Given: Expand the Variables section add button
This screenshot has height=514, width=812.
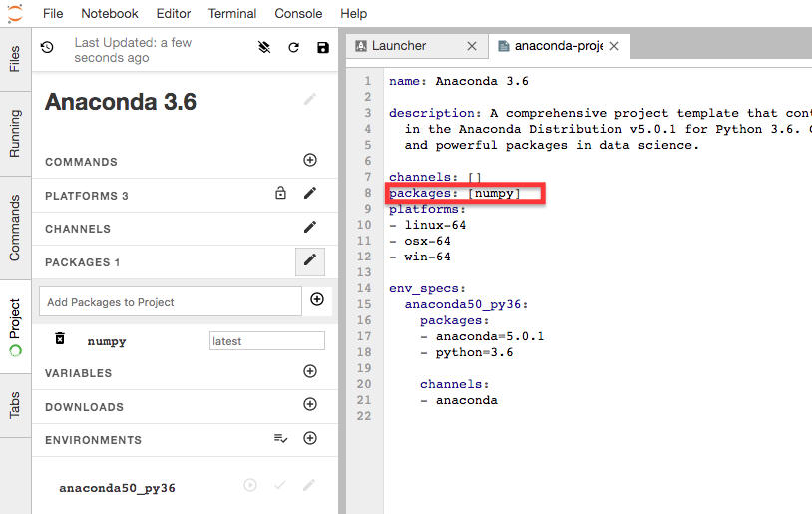Looking at the screenshot, I should pos(310,372).
